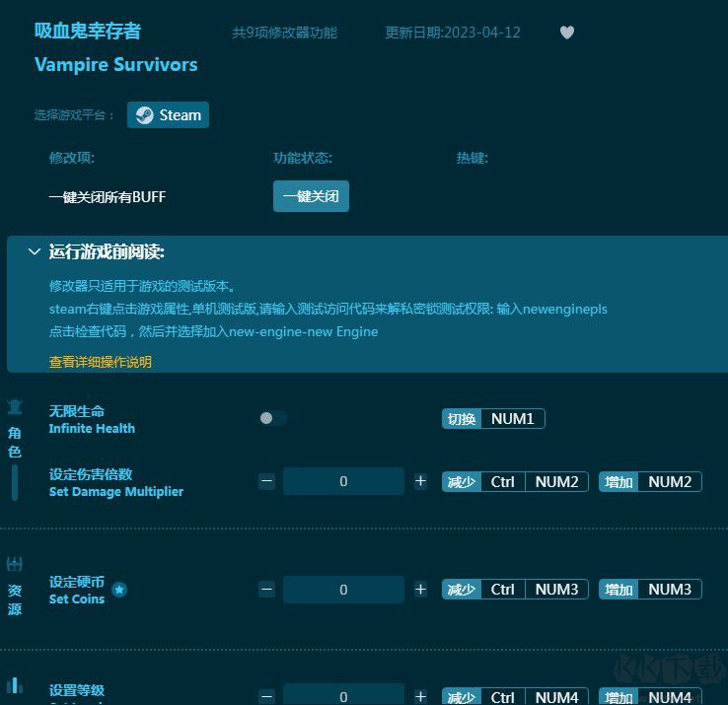Select the 资源 resources category icon
This screenshot has width=728, height=705.
15,565
